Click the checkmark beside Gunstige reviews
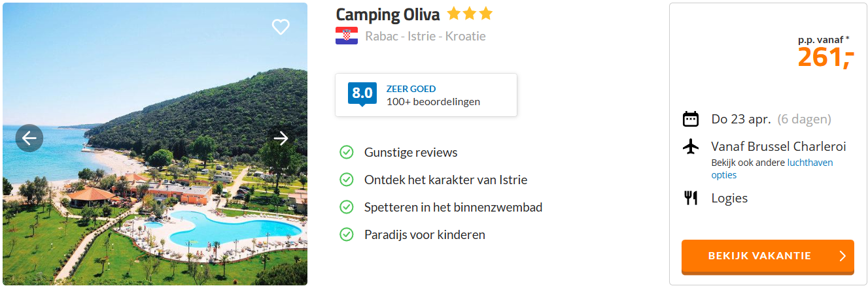The width and height of the screenshot is (868, 288). pyautogui.click(x=347, y=152)
